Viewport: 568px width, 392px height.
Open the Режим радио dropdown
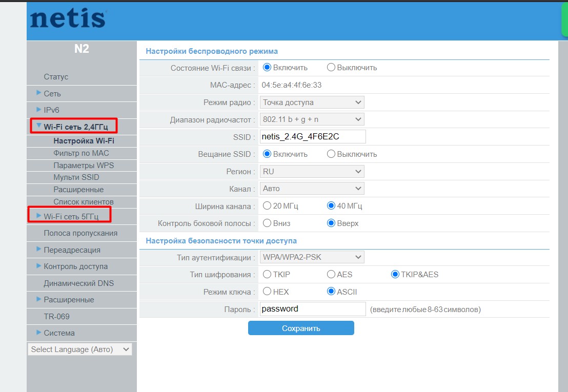pos(311,102)
